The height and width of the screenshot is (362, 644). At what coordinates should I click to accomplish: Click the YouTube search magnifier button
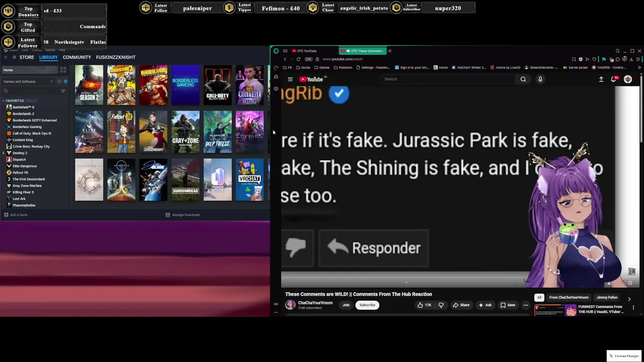pos(523,79)
